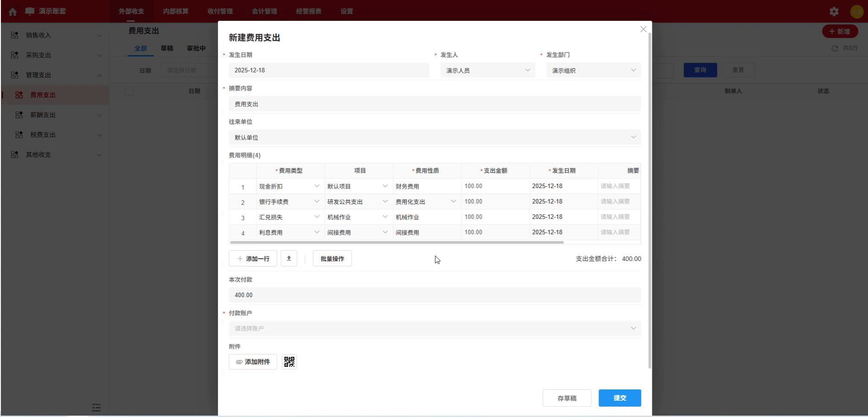The height and width of the screenshot is (417, 868).
Task: Open the 会计管理 menu in top bar
Action: point(265,11)
